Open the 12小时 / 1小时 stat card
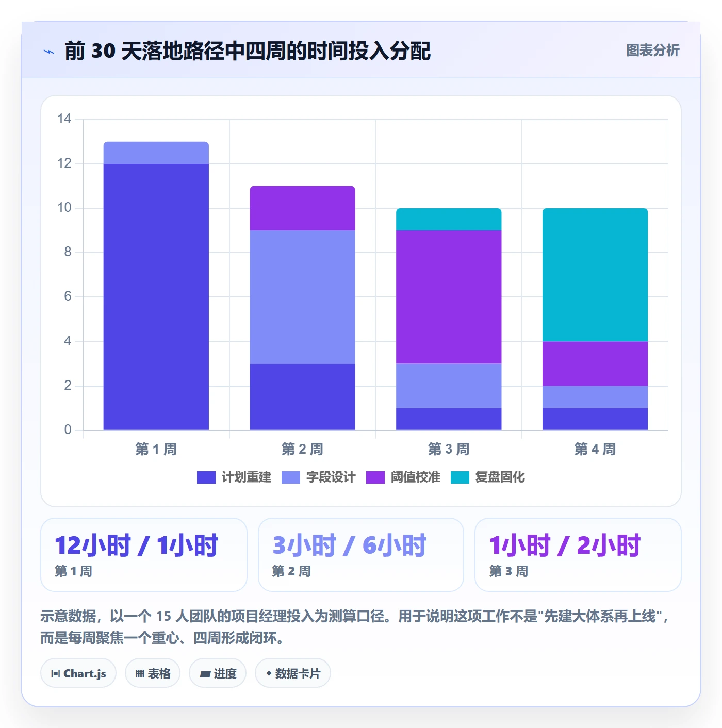 [144, 555]
